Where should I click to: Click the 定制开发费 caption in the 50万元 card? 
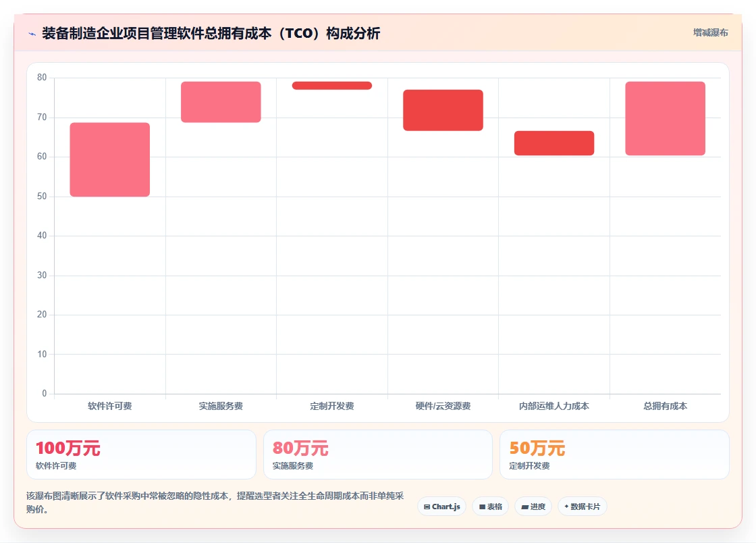point(529,466)
